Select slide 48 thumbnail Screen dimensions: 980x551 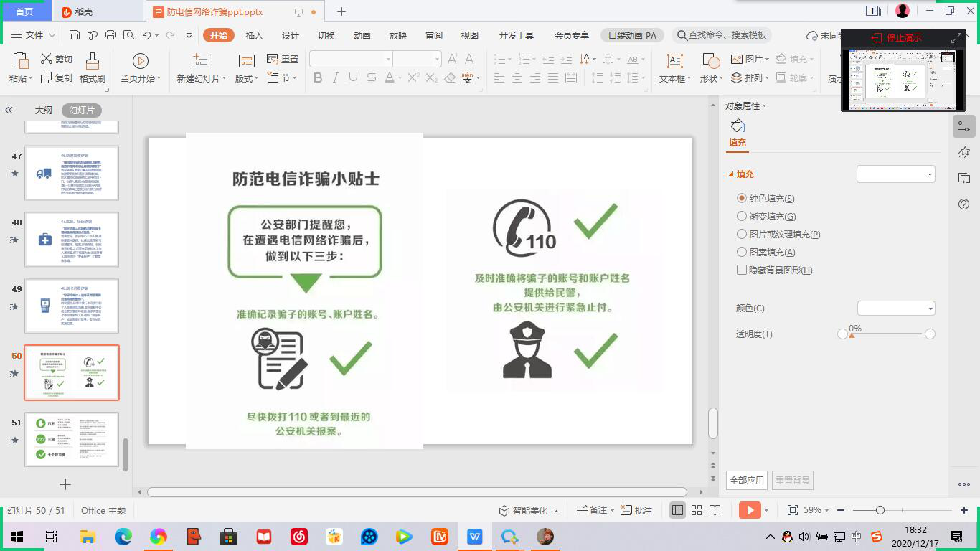[x=72, y=240]
